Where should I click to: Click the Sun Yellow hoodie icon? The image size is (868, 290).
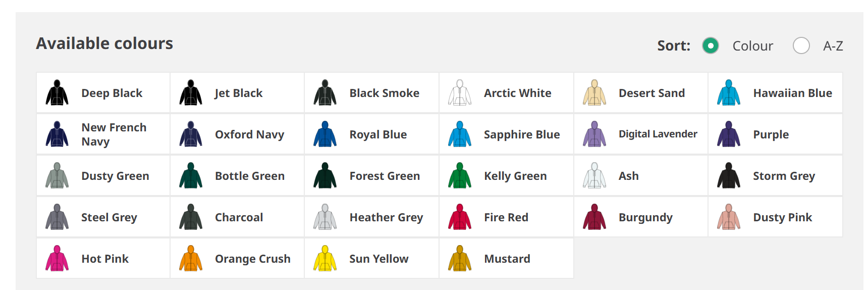tap(325, 259)
